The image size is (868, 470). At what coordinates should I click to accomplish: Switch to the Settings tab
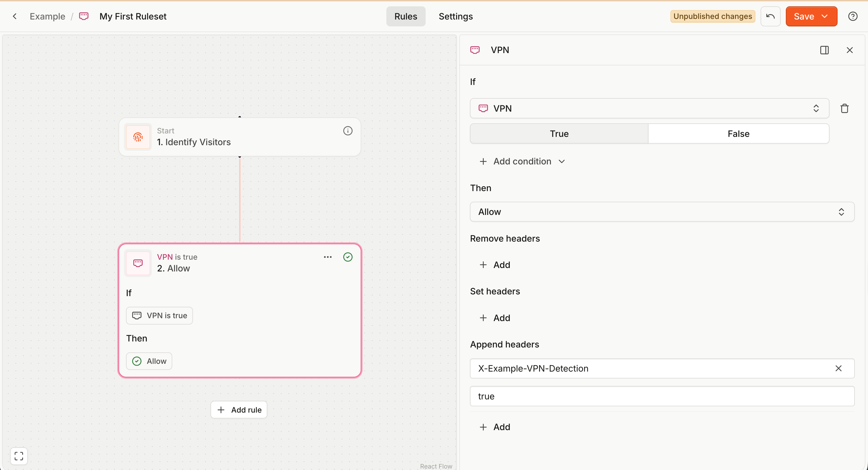click(456, 16)
